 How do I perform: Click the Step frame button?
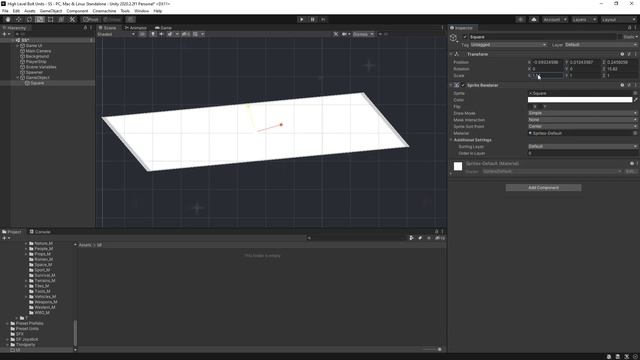point(323,19)
